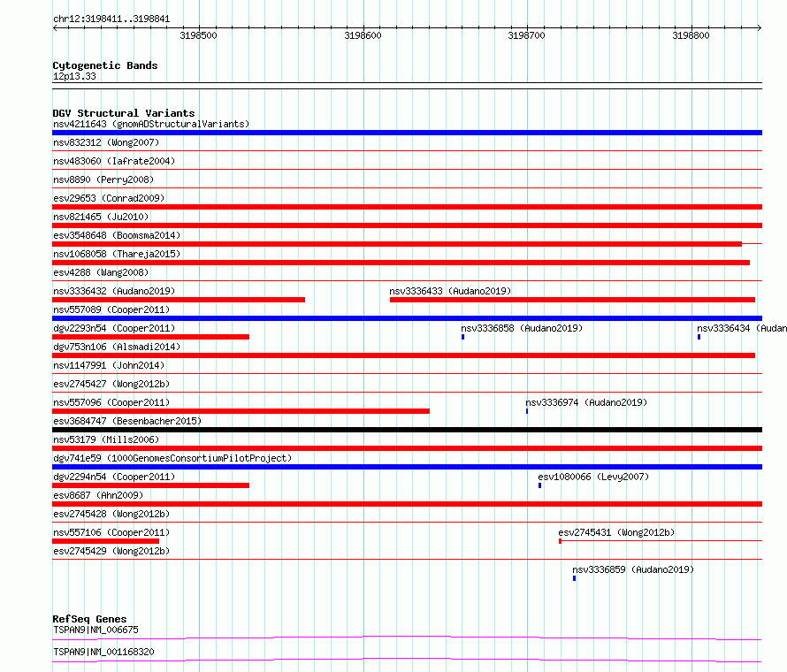
Task: Click ruler position 3198700
Action: click(x=526, y=35)
